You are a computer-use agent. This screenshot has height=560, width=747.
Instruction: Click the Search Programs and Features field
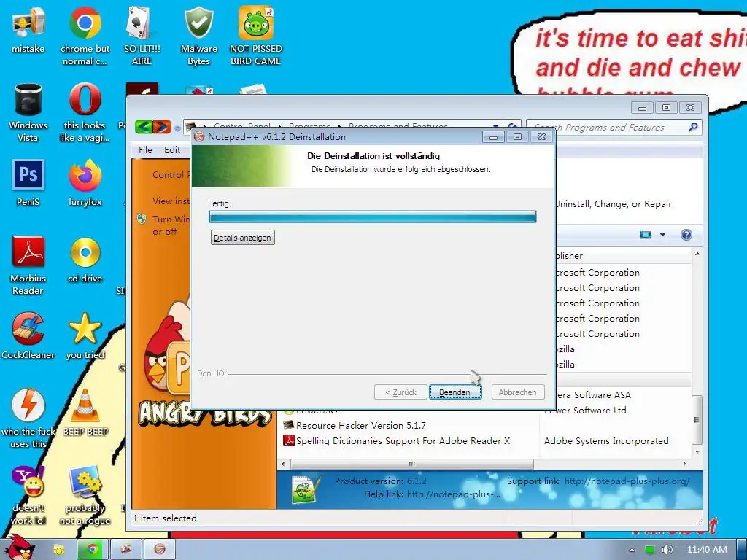click(608, 127)
